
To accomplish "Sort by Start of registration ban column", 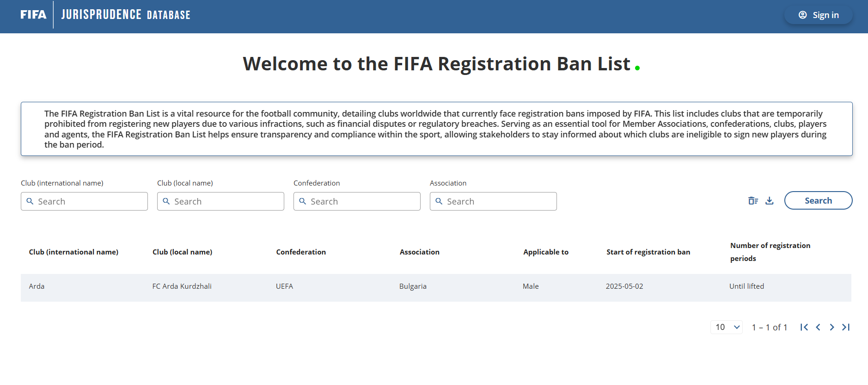I will coord(648,252).
